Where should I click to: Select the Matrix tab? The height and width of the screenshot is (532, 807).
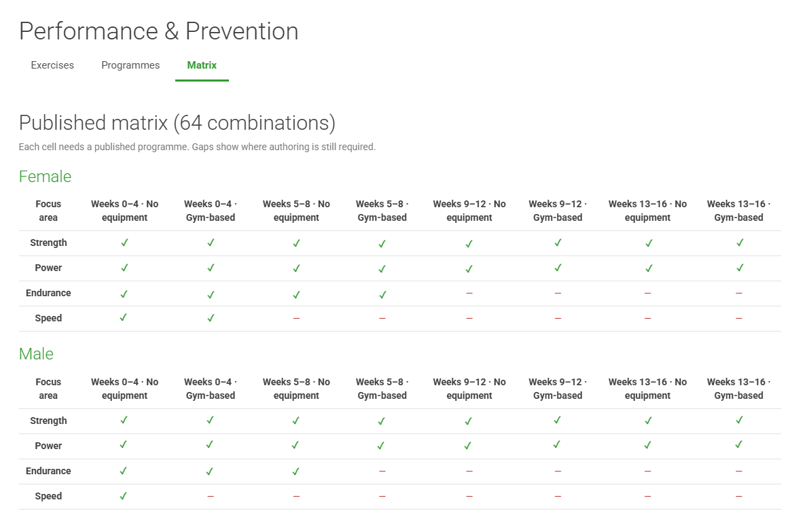tap(202, 65)
